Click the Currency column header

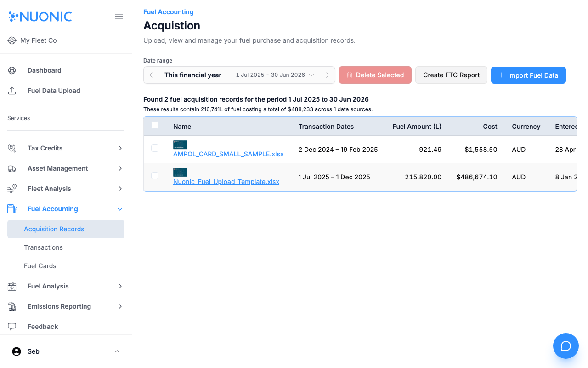pos(526,126)
